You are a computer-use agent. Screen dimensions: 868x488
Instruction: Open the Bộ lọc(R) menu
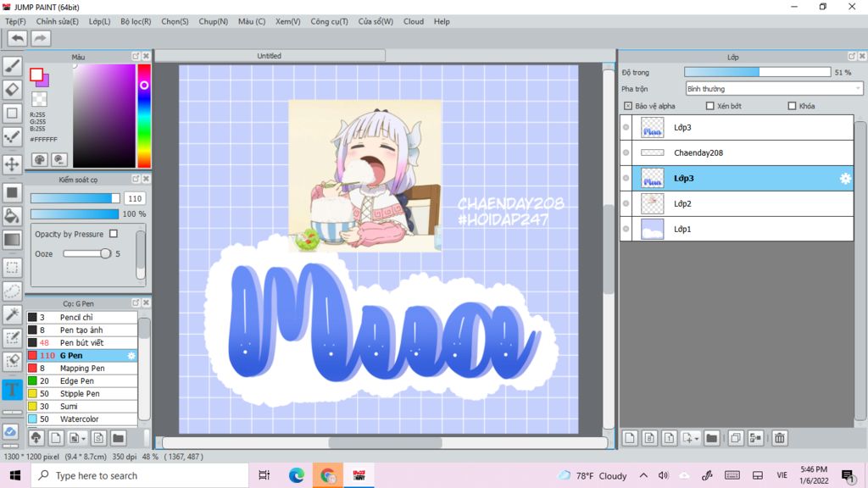[136, 21]
